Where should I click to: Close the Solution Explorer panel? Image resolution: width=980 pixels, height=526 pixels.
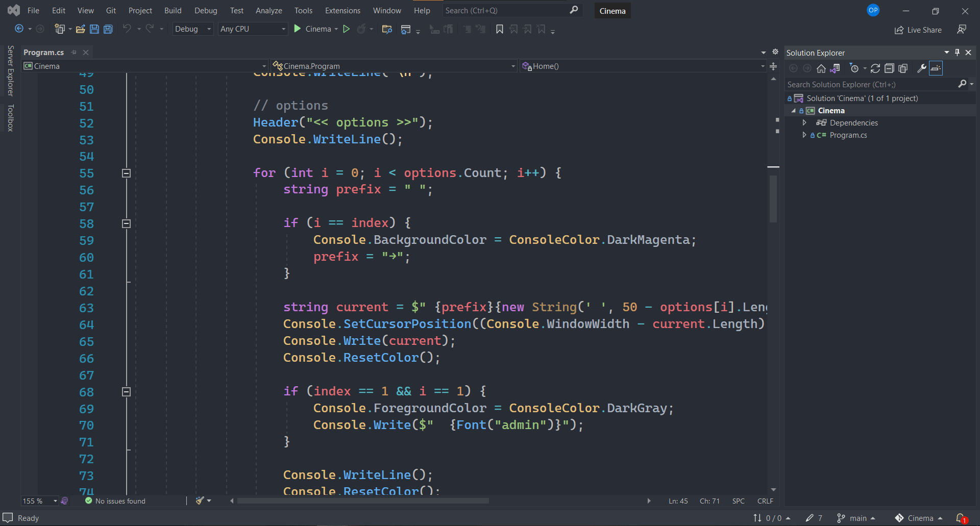tap(968, 53)
